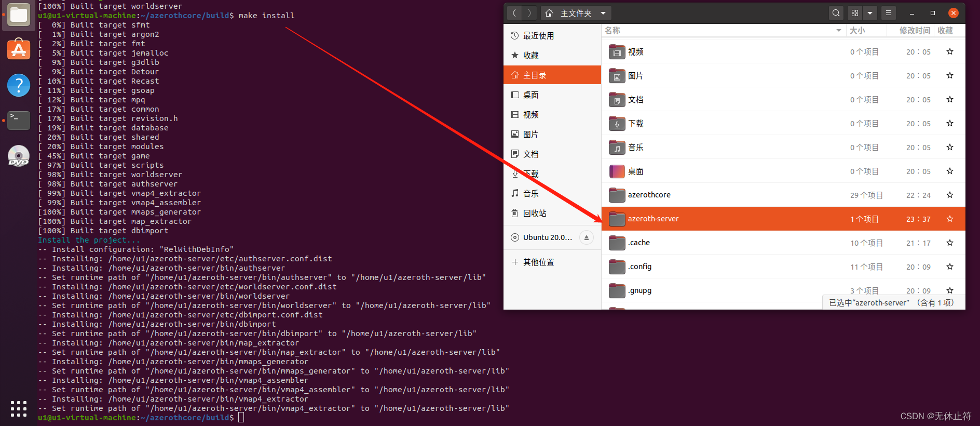Eject the Ubuntu 20.0 disc
980x426 pixels.
[x=586, y=237]
